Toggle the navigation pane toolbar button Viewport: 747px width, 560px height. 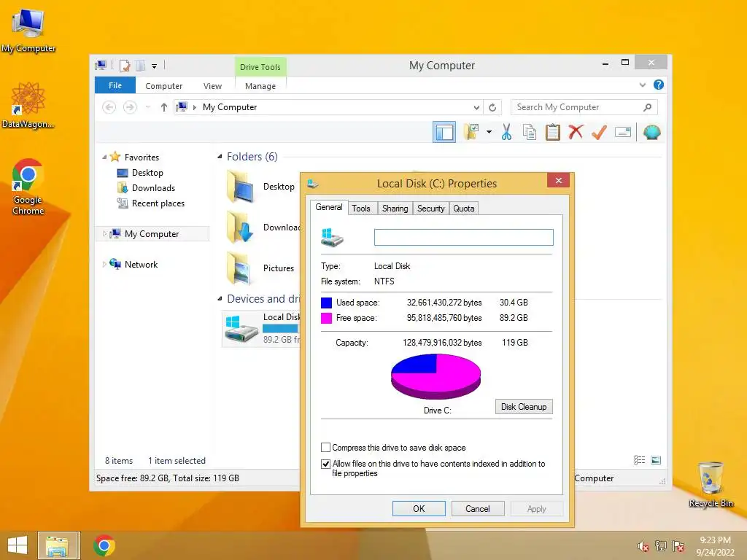click(x=444, y=133)
